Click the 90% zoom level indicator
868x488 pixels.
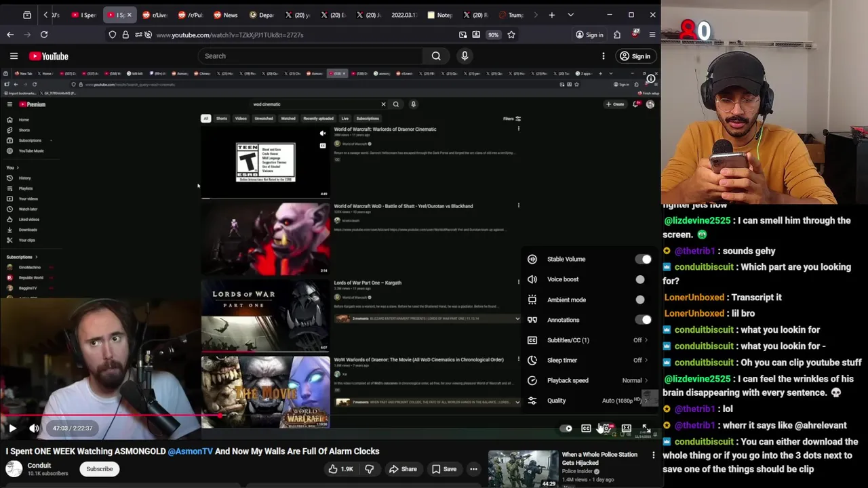click(493, 35)
